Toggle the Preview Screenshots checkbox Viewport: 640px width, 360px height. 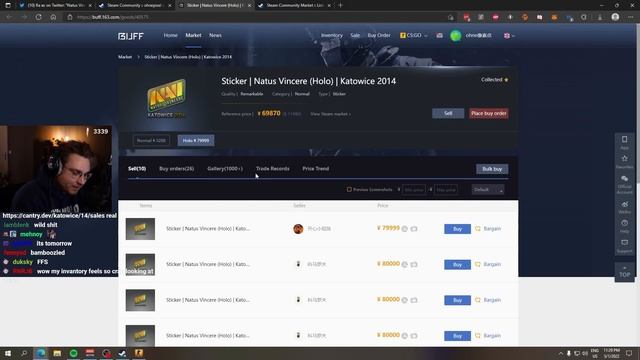tap(349, 189)
